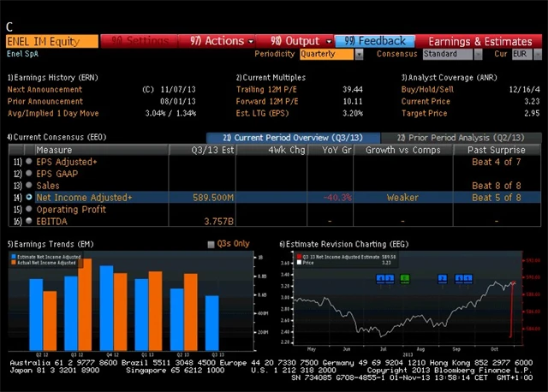Click the red estimate series legend marker
548x392 pixels.
(x=297, y=255)
